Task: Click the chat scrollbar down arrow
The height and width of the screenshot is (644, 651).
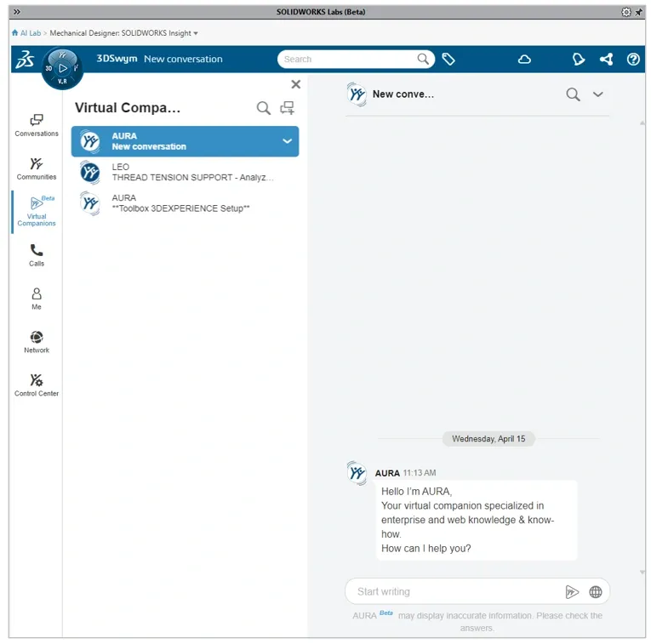Action: (x=642, y=573)
